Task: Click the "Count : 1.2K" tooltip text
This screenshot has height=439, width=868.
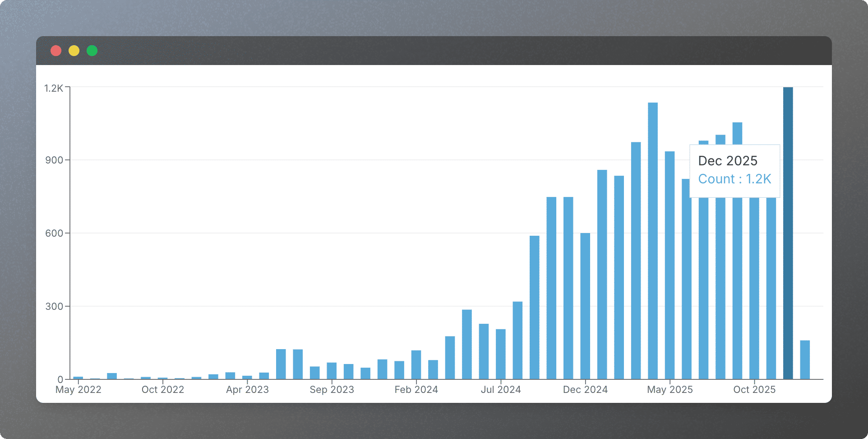Action: pos(734,179)
